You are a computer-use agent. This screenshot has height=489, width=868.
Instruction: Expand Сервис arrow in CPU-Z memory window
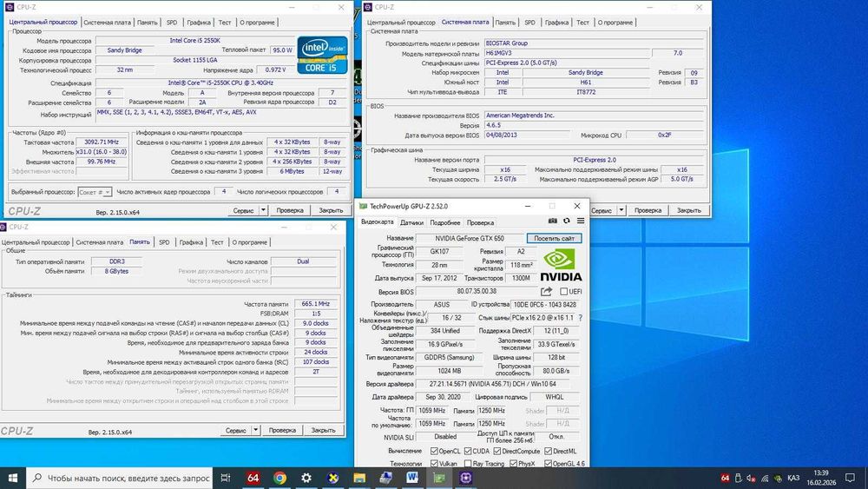(x=256, y=430)
